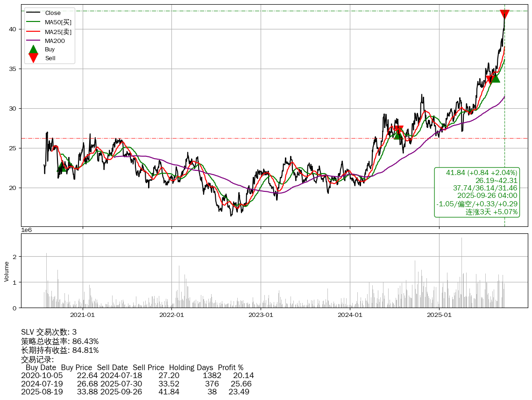Click the 2022-01 x-axis tick label
The height and width of the screenshot is (400, 532).
(x=171, y=315)
